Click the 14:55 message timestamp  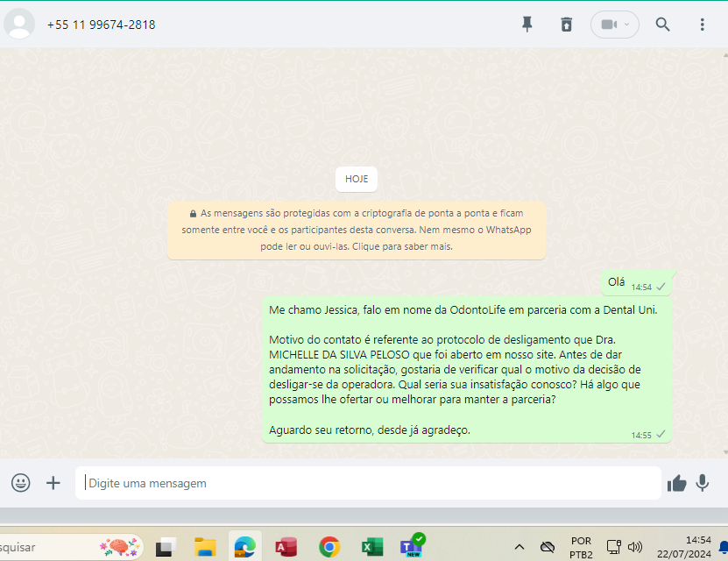(641, 435)
